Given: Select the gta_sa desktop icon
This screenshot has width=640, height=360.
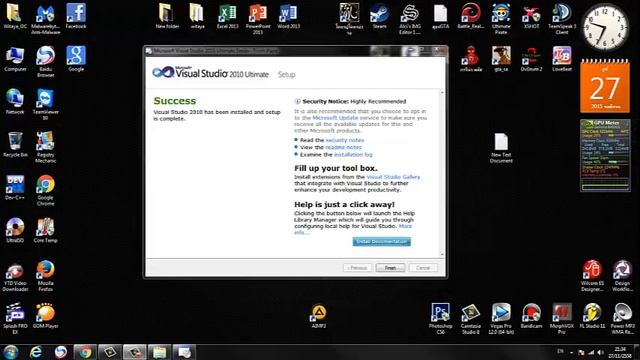Looking at the screenshot, I should click(x=501, y=59).
